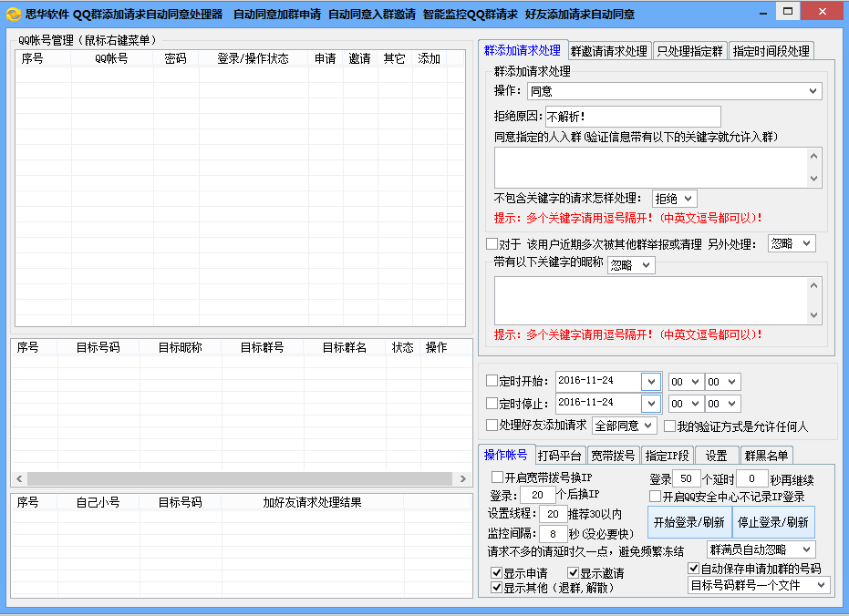The width and height of the screenshot is (849, 616).
Task: Toggle the 该用户近期多次被其他群举报或清理 checkbox
Action: tap(492, 243)
